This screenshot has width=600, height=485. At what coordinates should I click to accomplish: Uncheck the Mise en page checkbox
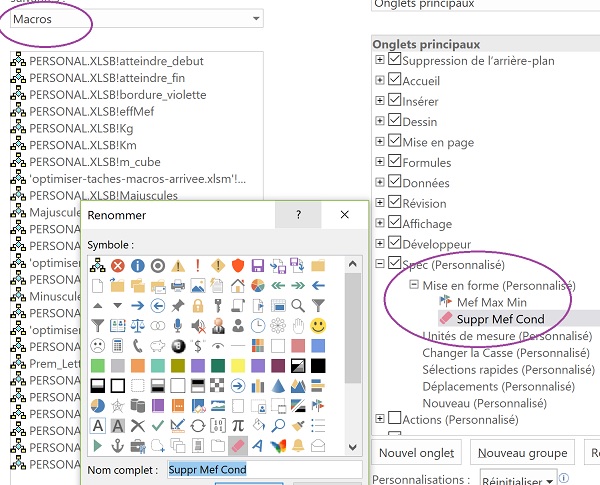[x=395, y=140]
